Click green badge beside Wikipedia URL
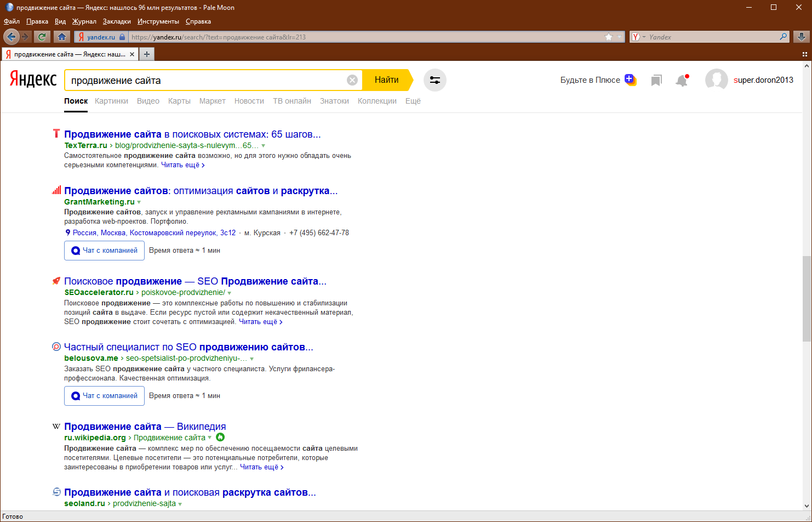Viewport: 812px width, 522px height. coord(220,437)
